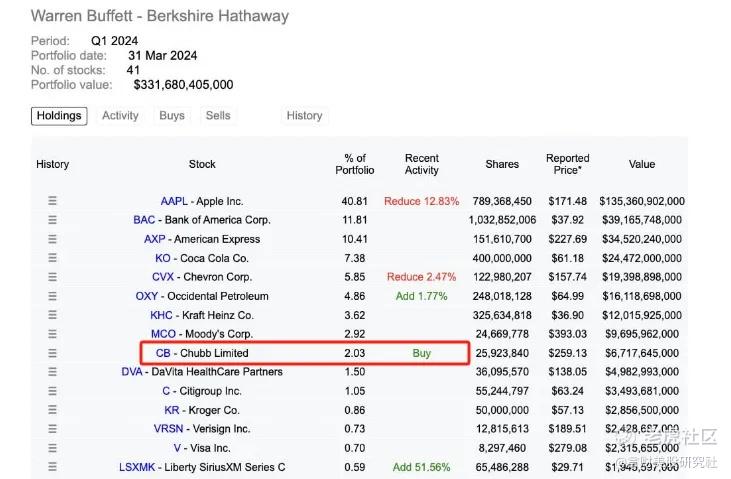731x479 pixels.
Task: Open the KR - Kroger Co. link
Action: [x=202, y=410]
